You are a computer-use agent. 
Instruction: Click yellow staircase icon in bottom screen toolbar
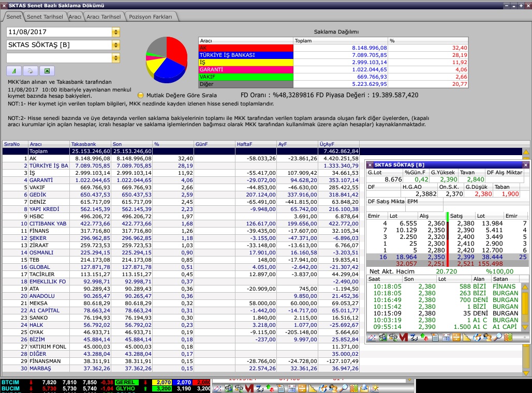point(313,388)
